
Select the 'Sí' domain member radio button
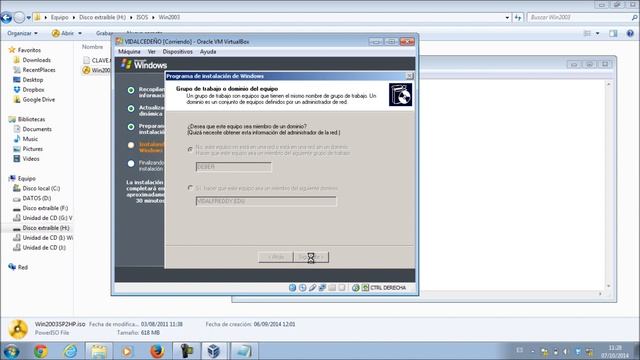pos(190,188)
